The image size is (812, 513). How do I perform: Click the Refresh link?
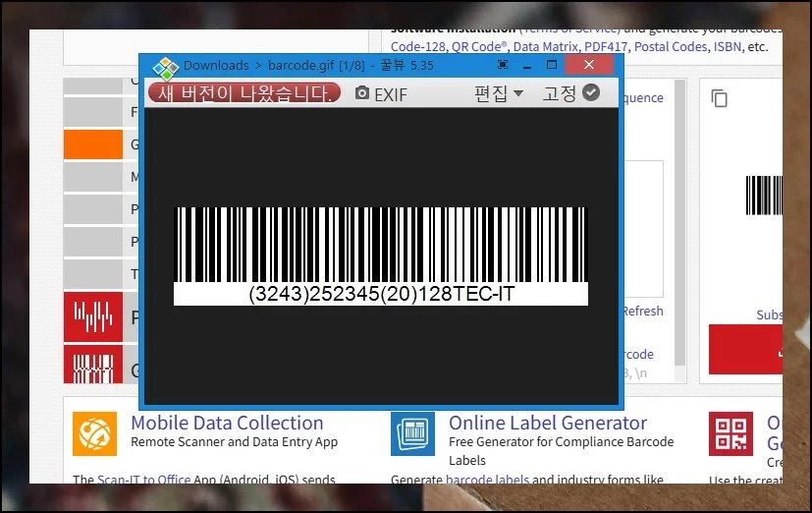pos(643,311)
